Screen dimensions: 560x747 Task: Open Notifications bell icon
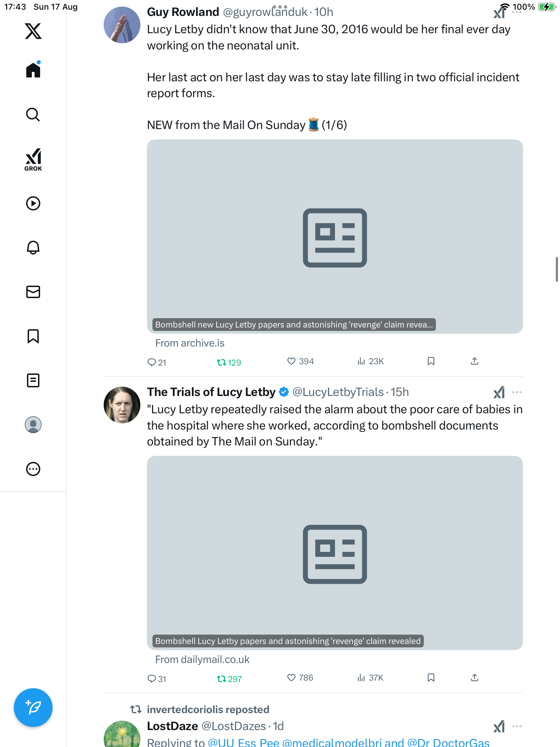click(33, 247)
